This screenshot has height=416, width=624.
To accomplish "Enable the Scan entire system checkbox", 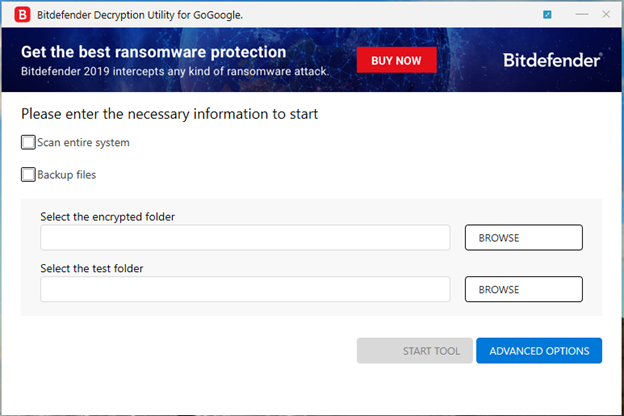I will coord(28,142).
